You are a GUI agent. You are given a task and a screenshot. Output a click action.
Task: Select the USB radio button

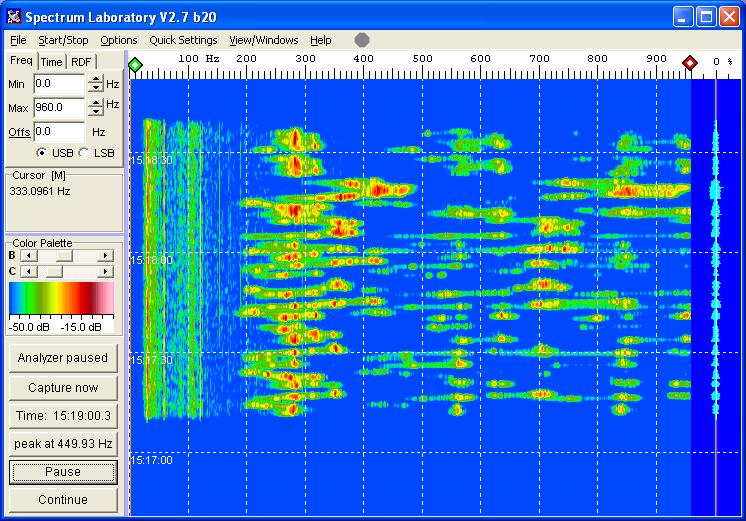click(x=42, y=153)
